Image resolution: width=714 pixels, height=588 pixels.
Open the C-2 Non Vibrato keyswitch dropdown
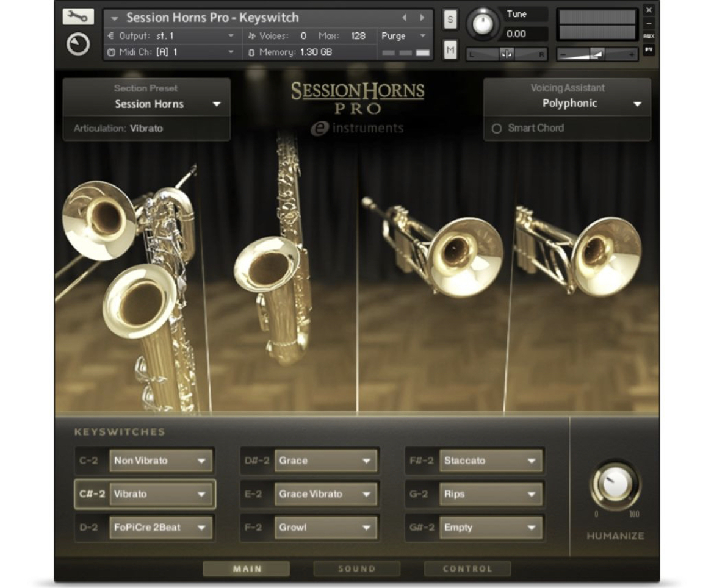point(160,461)
